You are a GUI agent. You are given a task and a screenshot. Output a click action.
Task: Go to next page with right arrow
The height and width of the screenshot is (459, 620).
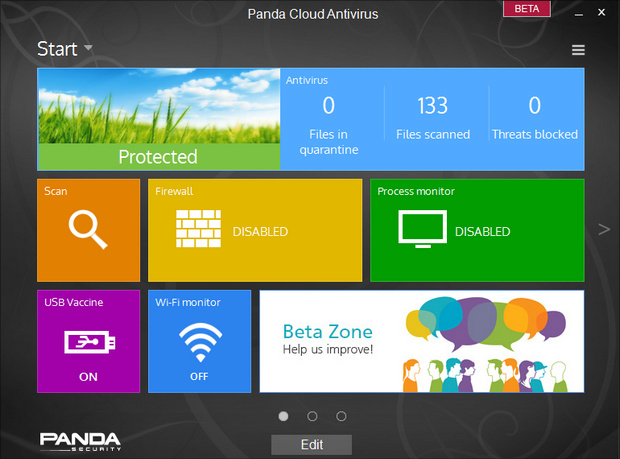(604, 229)
